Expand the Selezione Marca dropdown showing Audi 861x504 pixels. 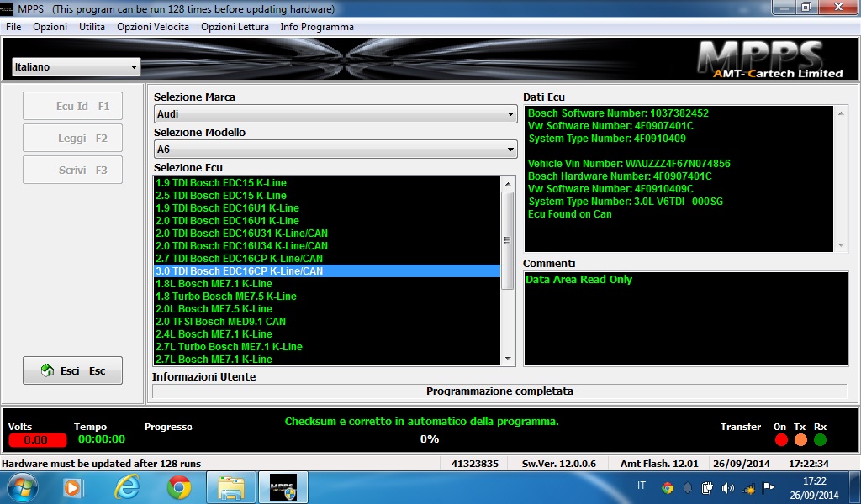[335, 114]
